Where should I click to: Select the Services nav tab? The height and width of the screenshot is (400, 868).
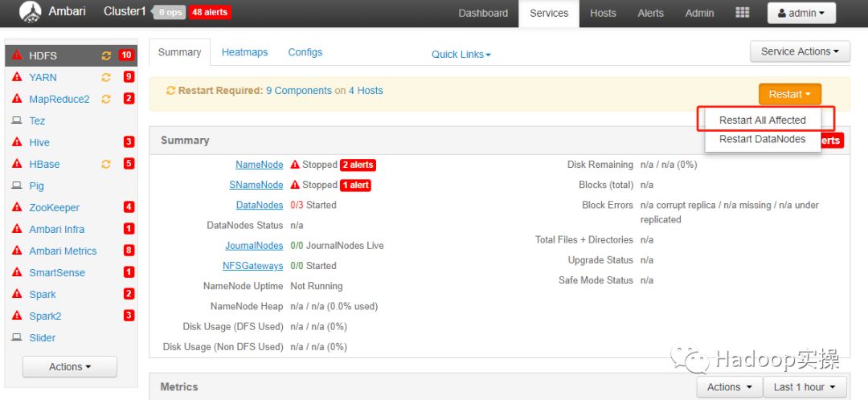click(549, 14)
